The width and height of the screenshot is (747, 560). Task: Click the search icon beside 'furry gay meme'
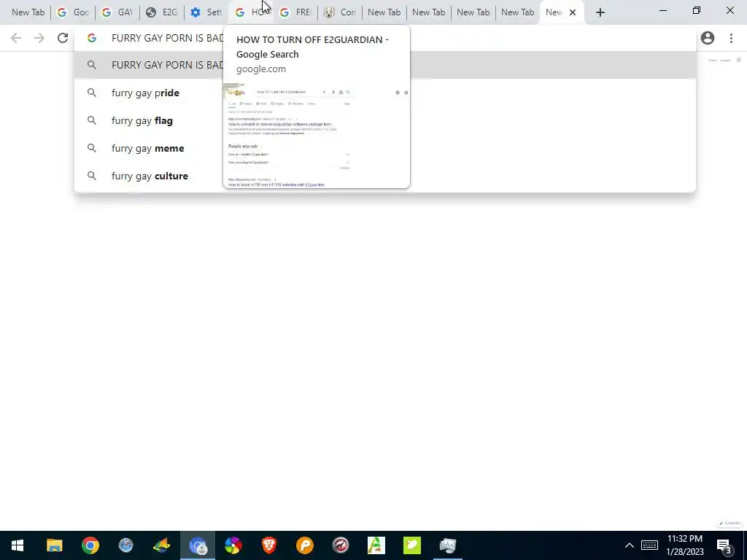pyautogui.click(x=91, y=148)
